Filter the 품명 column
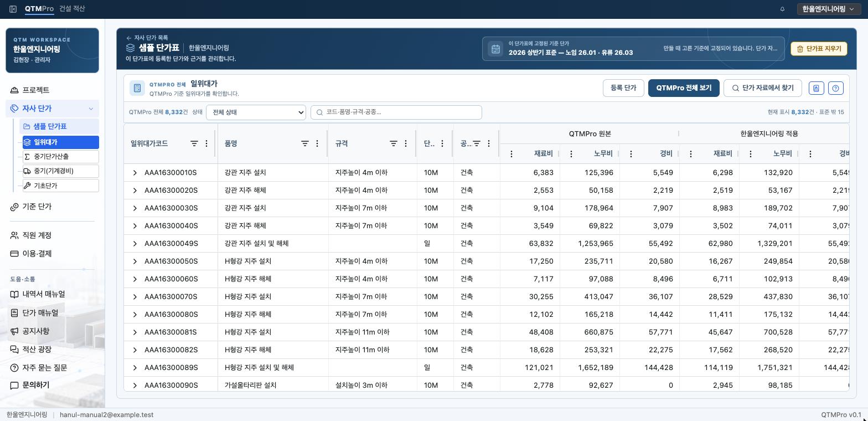This screenshot has height=421, width=868. click(305, 143)
